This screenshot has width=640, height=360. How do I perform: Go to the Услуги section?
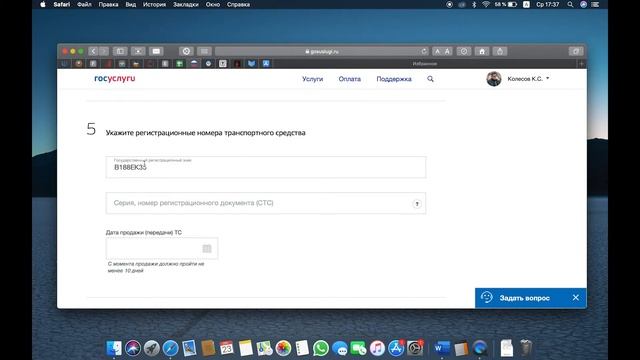coord(313,79)
